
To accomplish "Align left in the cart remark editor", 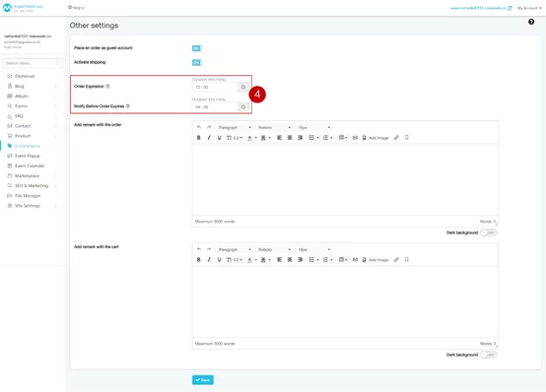I will point(279,259).
